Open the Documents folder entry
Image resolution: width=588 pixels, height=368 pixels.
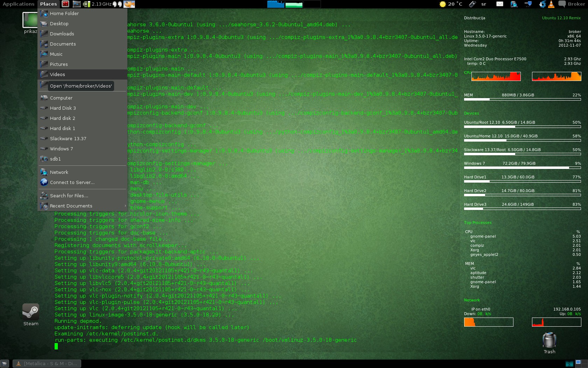click(x=82, y=44)
